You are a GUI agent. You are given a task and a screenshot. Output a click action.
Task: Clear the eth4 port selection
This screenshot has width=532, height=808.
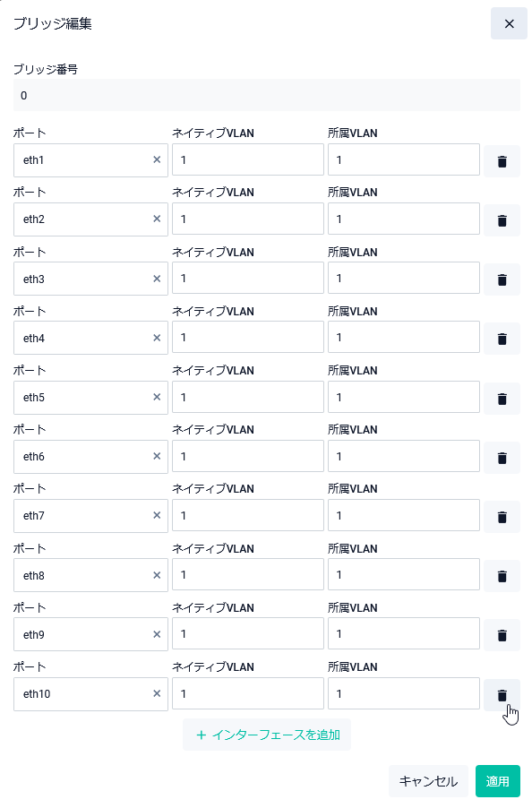(157, 338)
